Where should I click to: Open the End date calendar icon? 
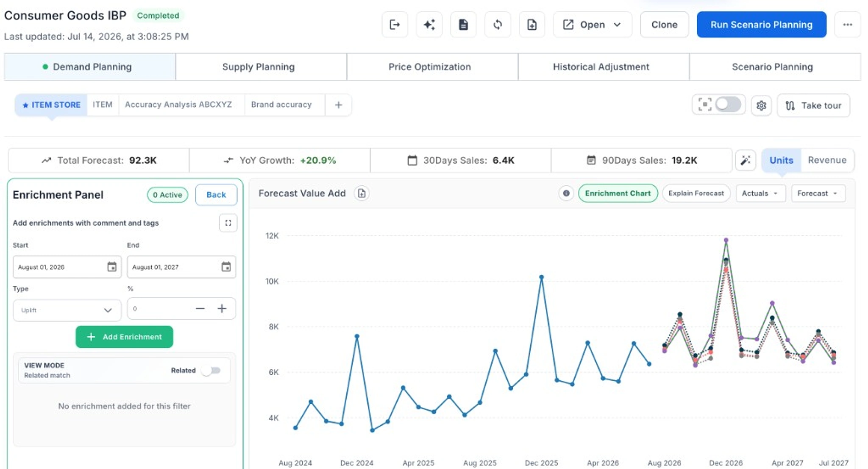pyautogui.click(x=226, y=267)
